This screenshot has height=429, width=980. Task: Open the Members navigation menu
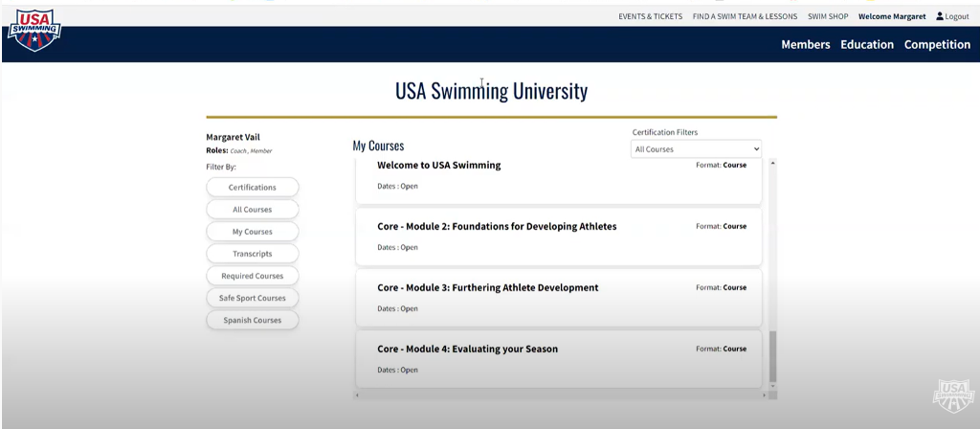click(805, 45)
